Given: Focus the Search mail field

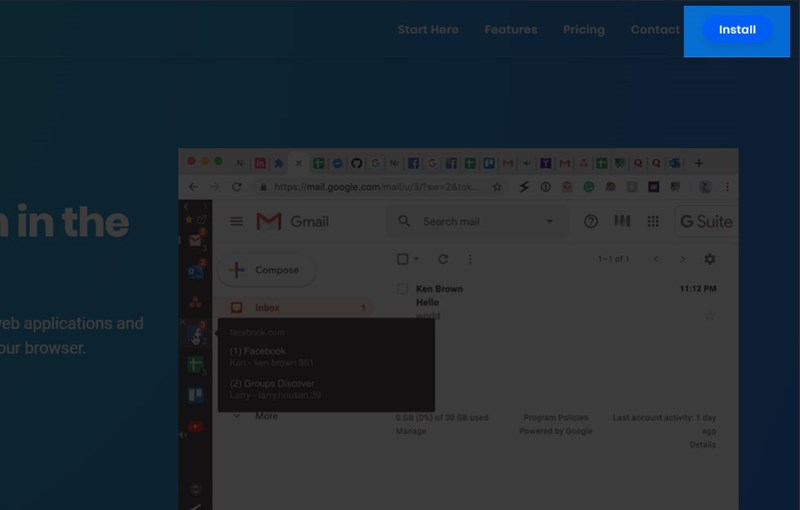Looking at the screenshot, I should pyautogui.click(x=477, y=221).
